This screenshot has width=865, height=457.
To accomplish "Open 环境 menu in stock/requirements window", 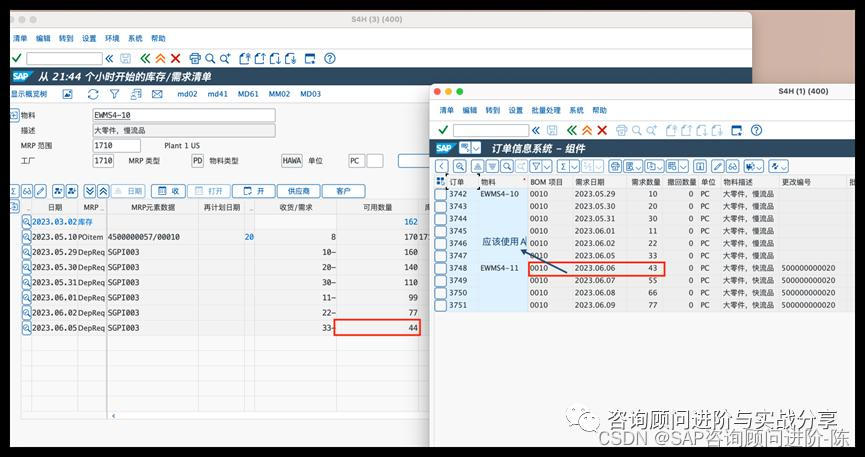I will click(112, 39).
